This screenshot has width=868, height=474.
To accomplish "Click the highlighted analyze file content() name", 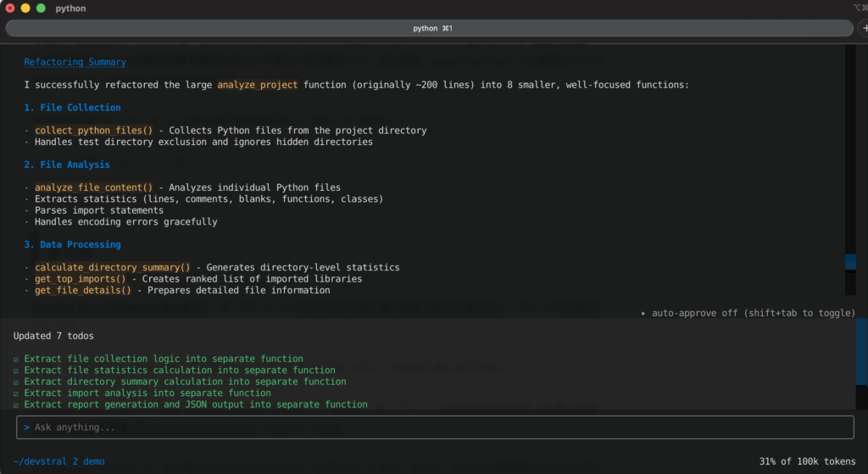I will tap(93, 187).
